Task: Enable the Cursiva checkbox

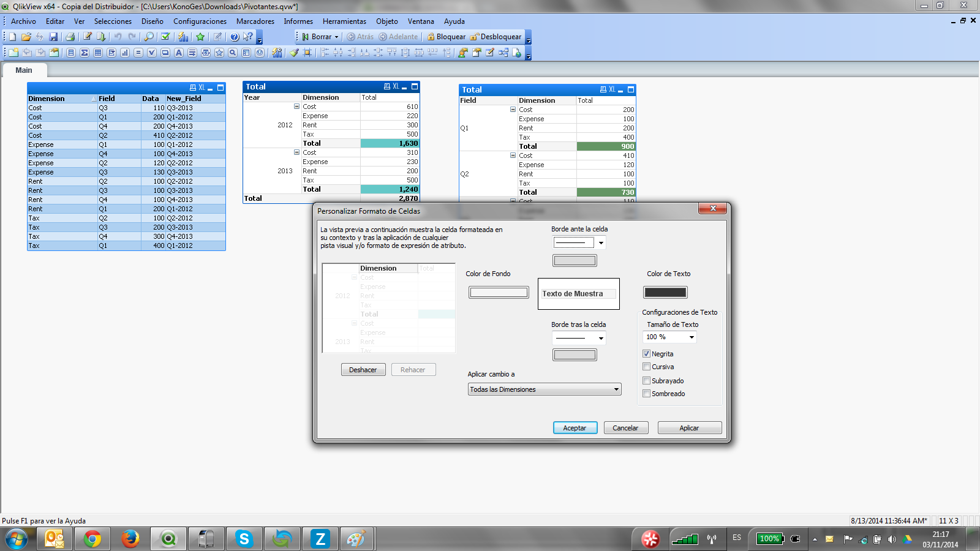Action: (x=646, y=367)
